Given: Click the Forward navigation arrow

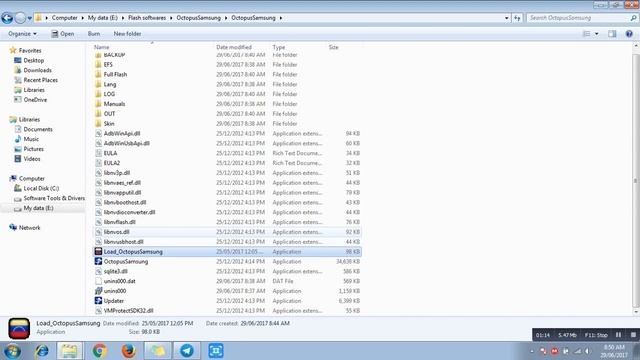Looking at the screenshot, I should point(20,18).
